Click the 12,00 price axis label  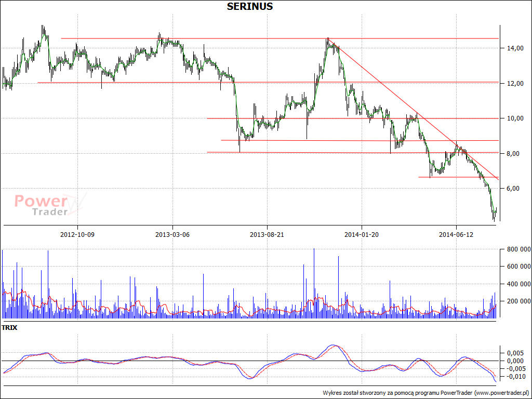point(515,84)
